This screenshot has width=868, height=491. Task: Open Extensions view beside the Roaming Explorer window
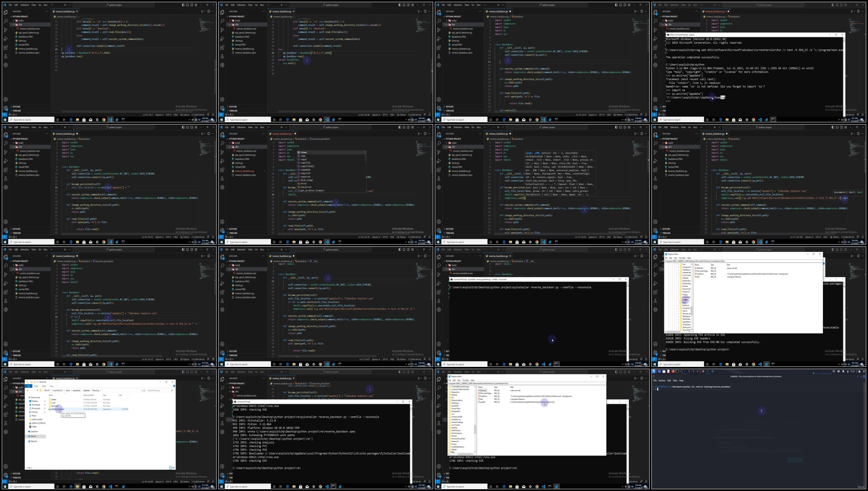pos(6,414)
